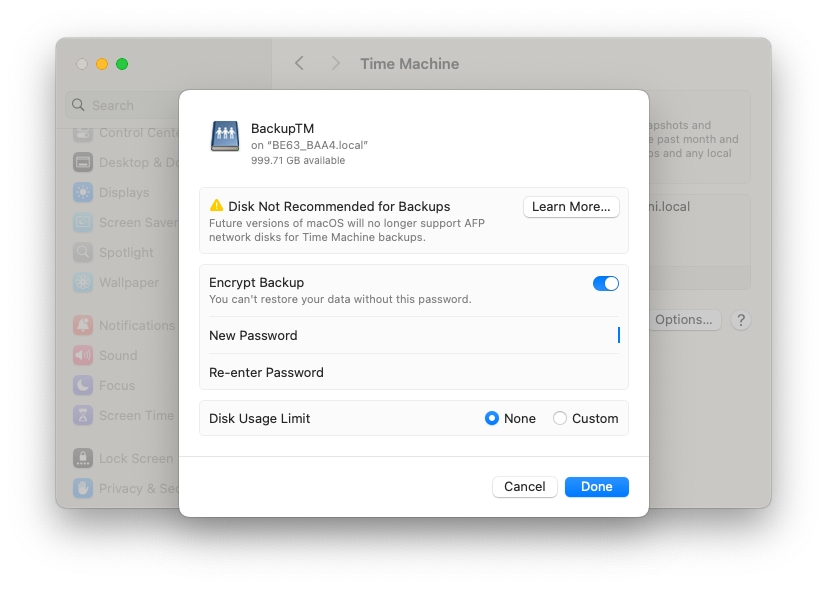827x591 pixels.
Task: Click the 'Time Machine' window title
Action: (x=410, y=64)
